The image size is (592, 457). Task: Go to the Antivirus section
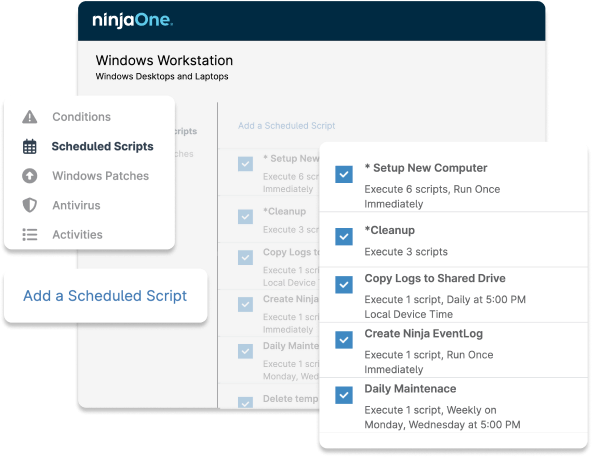[x=76, y=205]
